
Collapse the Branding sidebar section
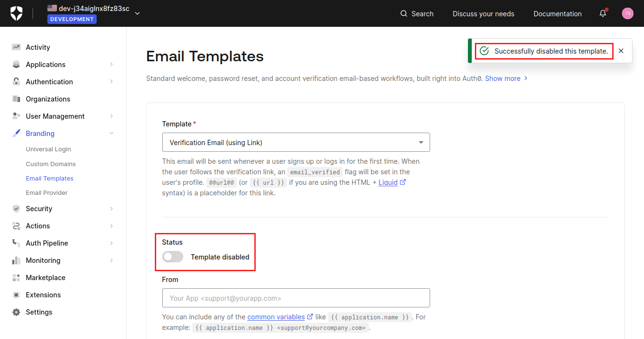tap(111, 133)
